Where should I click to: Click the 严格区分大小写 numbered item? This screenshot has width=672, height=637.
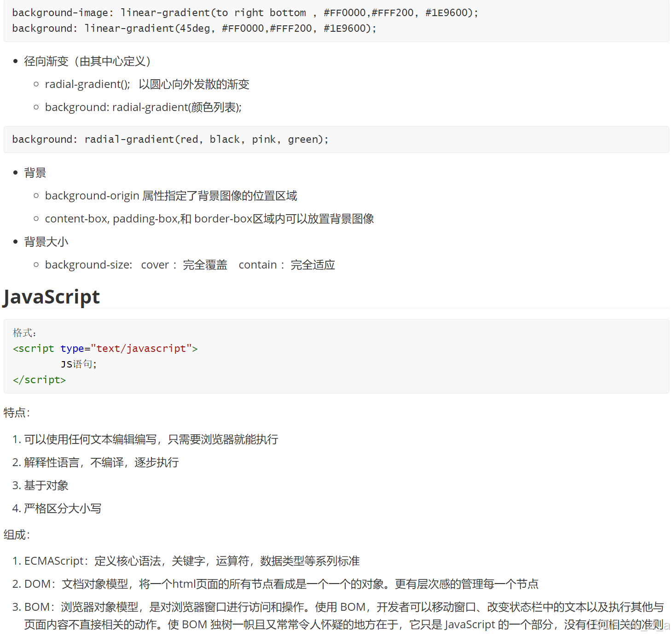57,508
